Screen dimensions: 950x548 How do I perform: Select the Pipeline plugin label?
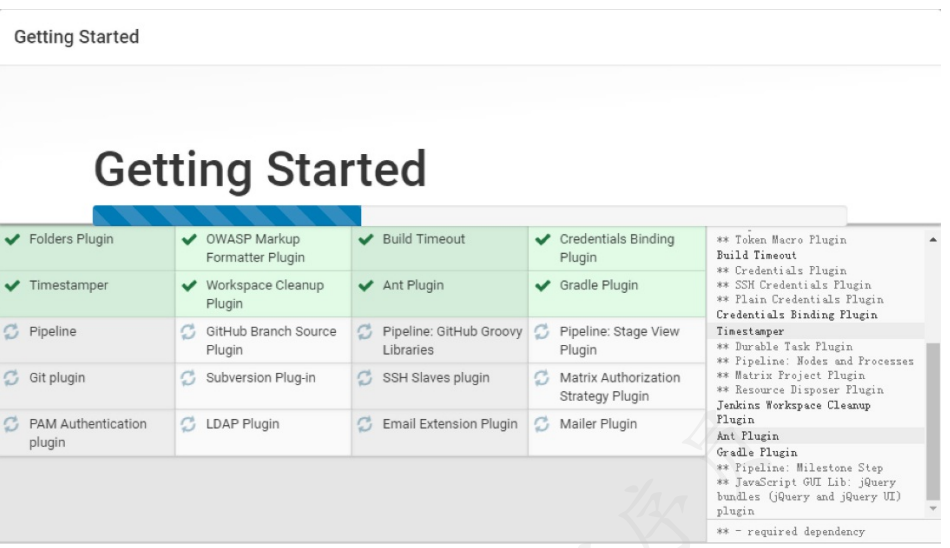[x=53, y=332]
